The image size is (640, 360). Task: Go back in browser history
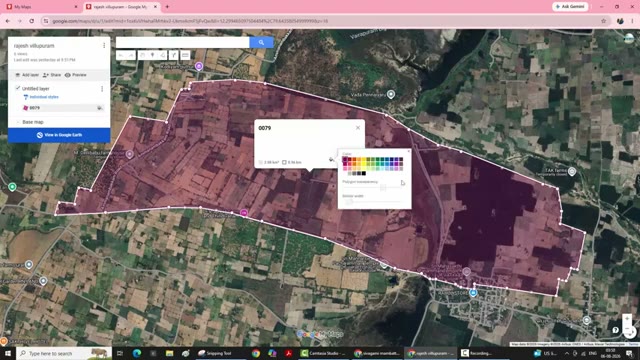pos(8,21)
